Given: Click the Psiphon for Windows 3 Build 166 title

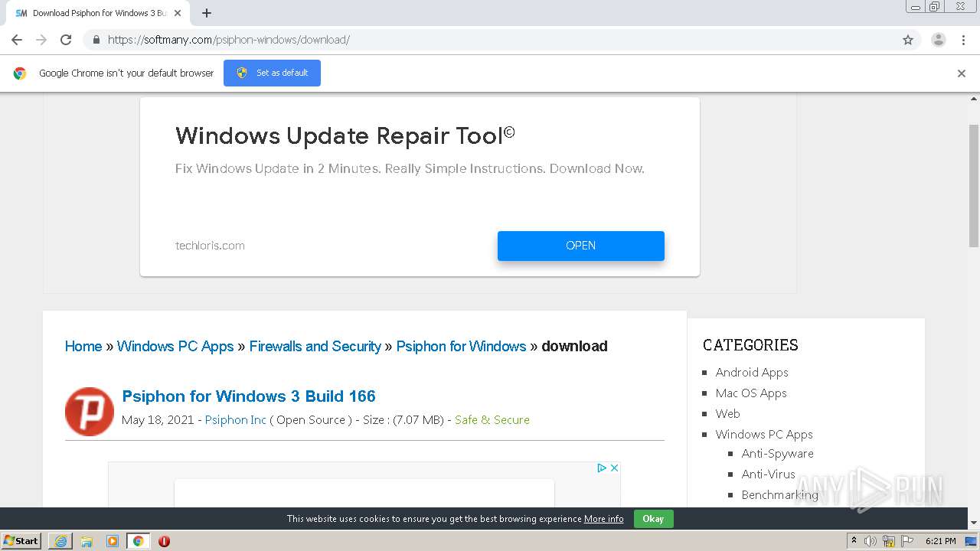Looking at the screenshot, I should pyautogui.click(x=249, y=396).
